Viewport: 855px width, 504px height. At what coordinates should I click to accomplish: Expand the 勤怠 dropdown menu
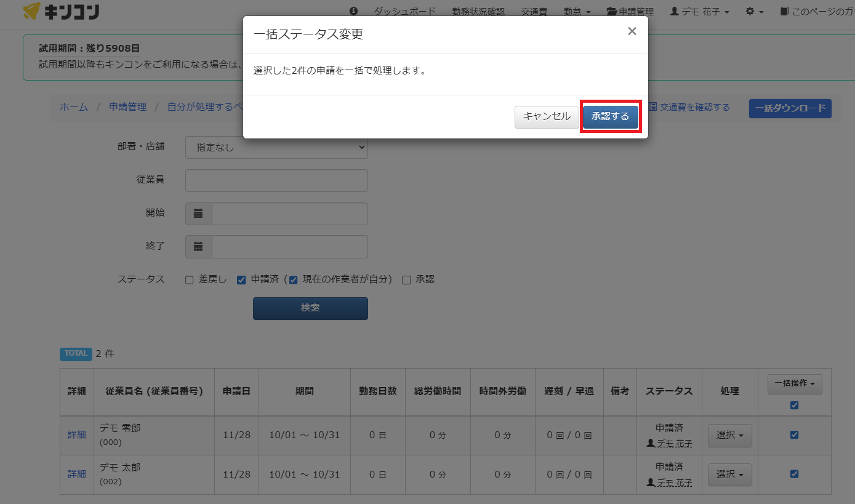(x=577, y=12)
